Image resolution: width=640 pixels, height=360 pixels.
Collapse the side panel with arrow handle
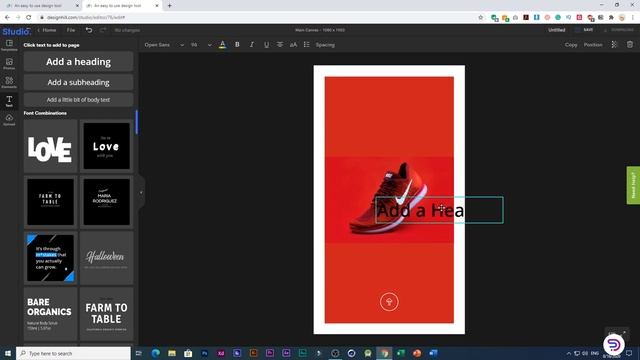141,192
